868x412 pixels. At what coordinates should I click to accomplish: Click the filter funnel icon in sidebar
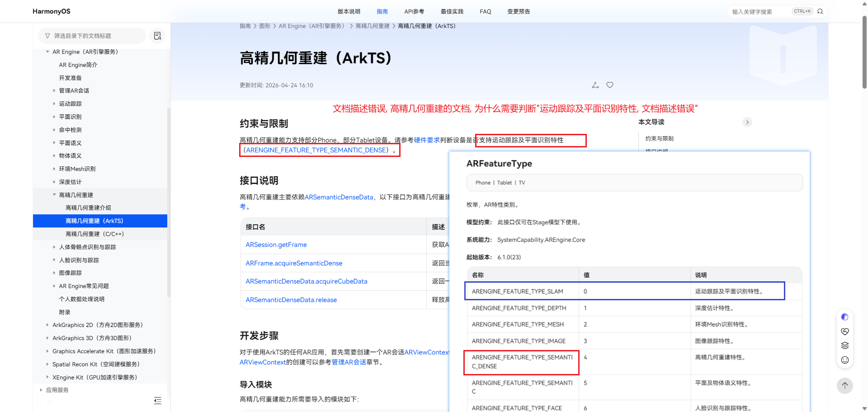coord(47,36)
